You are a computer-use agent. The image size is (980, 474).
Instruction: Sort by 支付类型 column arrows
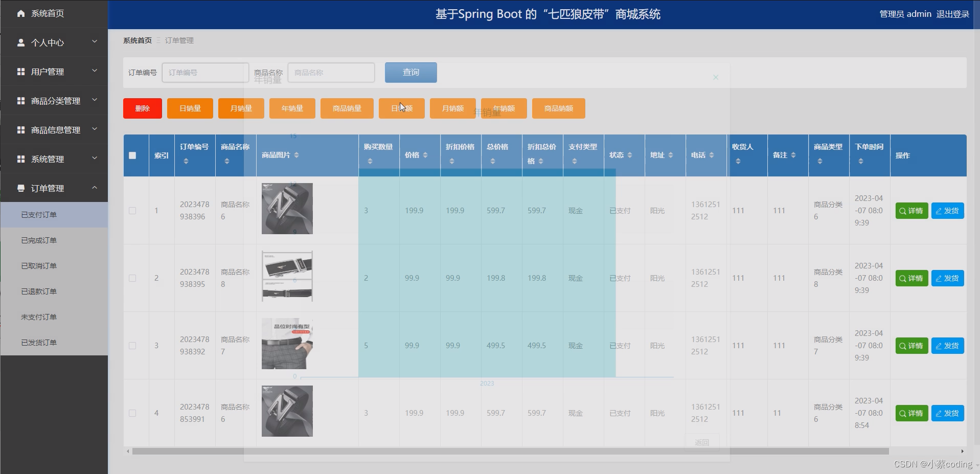(575, 161)
